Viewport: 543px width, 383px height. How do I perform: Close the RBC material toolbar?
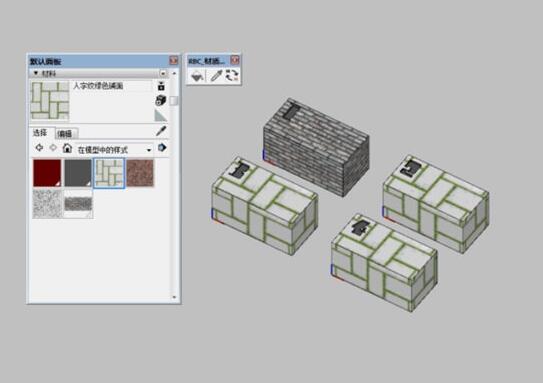coord(235,60)
